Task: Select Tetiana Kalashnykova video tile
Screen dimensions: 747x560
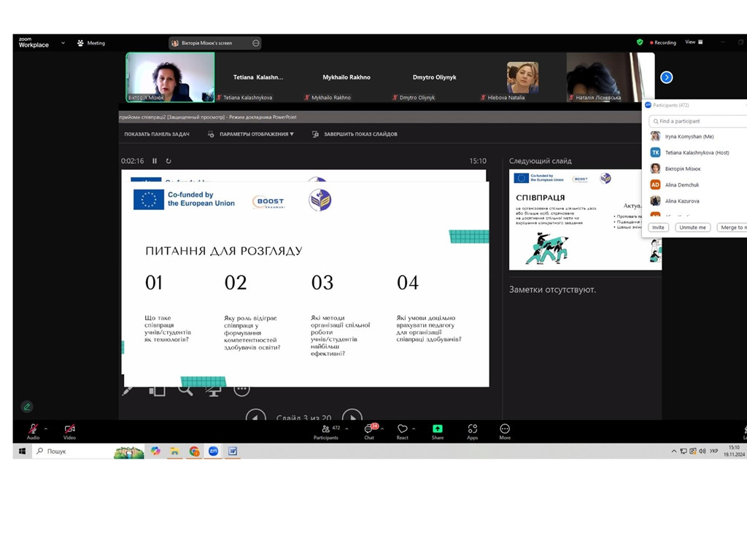Action: (258, 77)
